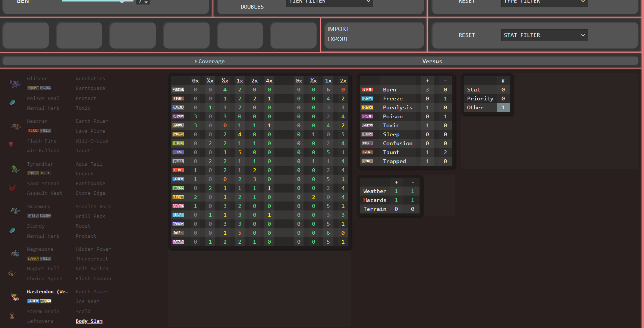Adjust the GEN slider
The image size is (644, 328).
click(x=98, y=1)
